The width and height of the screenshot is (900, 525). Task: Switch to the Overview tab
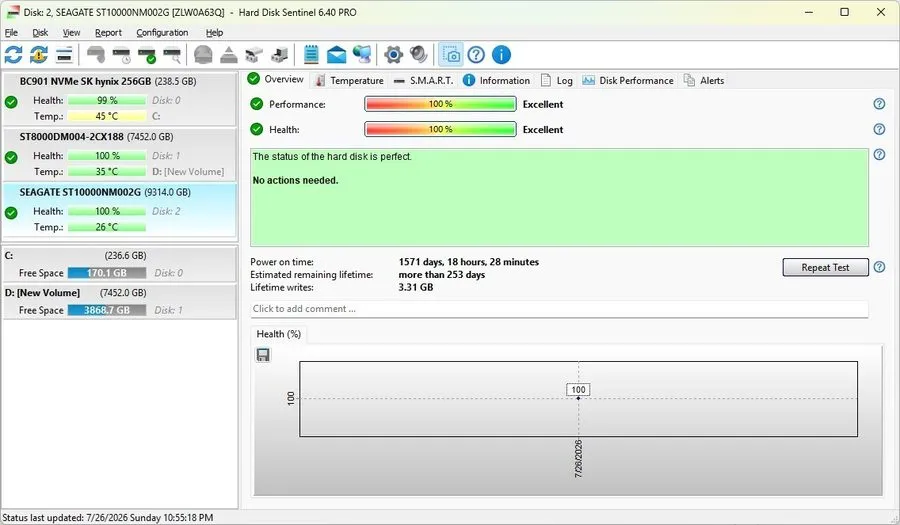(276, 79)
